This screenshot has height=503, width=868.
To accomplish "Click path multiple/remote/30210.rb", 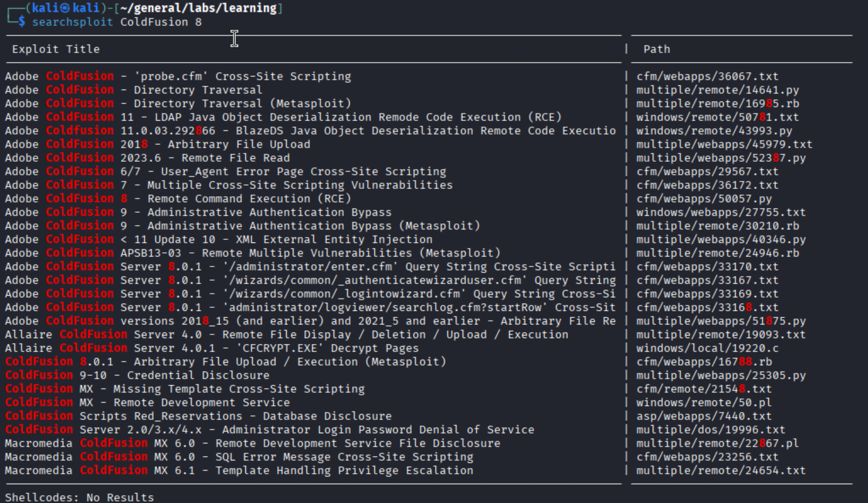I will pos(718,226).
